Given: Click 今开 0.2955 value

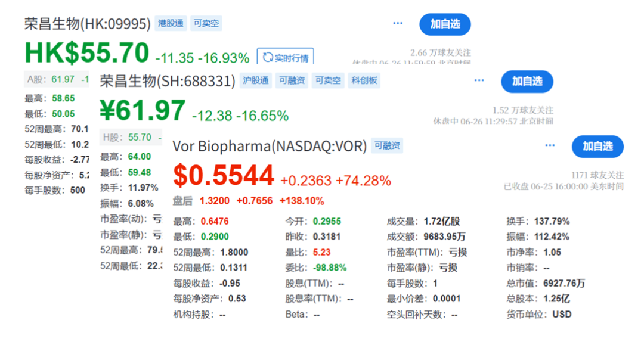Looking at the screenshot, I should pyautogui.click(x=327, y=221).
